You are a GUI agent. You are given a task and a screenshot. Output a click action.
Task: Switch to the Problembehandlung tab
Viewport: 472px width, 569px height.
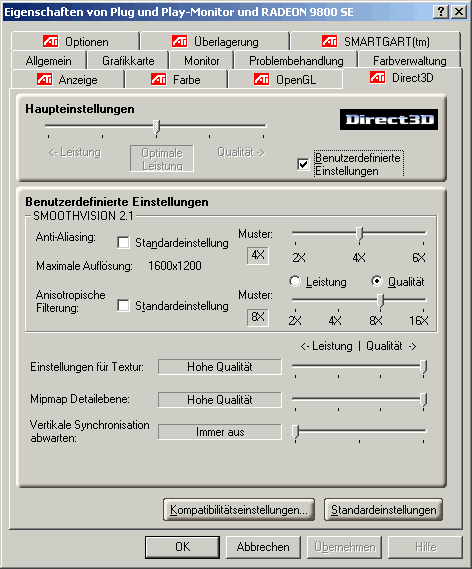pyautogui.click(x=296, y=61)
